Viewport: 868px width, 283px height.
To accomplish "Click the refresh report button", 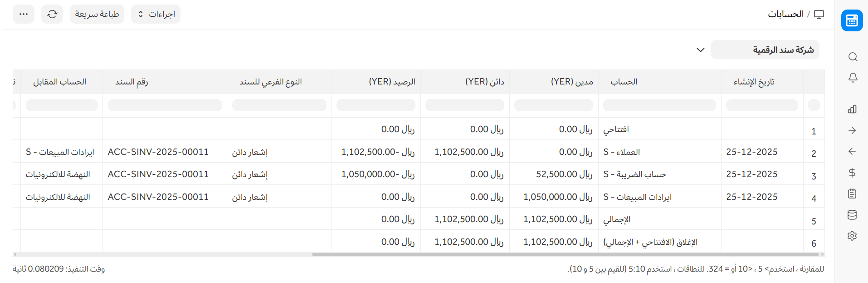I will (52, 14).
